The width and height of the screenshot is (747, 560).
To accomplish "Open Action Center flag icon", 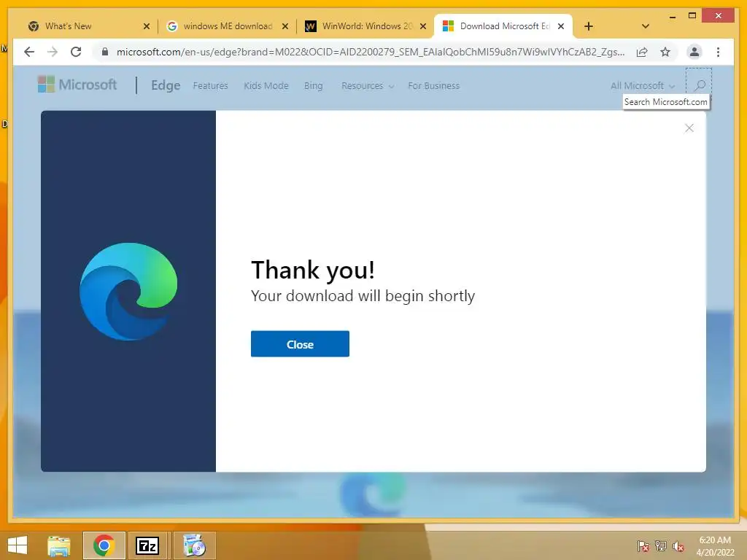I will pos(643,546).
